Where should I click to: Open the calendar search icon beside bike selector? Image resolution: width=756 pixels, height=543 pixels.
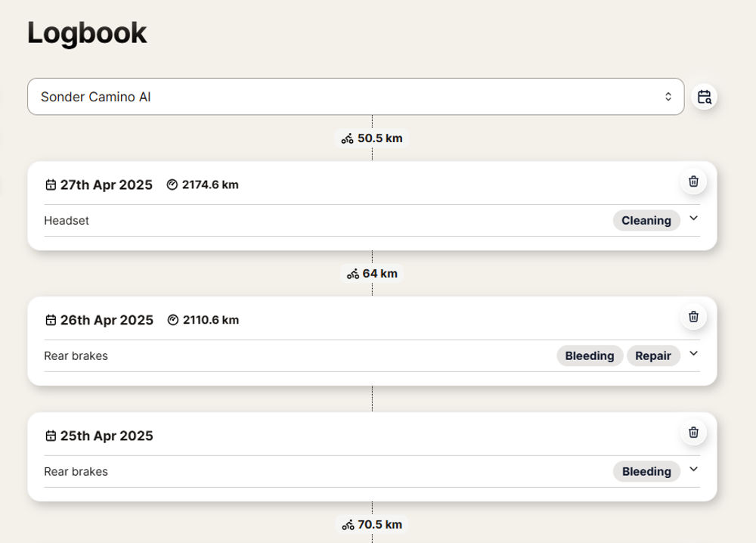pyautogui.click(x=705, y=97)
